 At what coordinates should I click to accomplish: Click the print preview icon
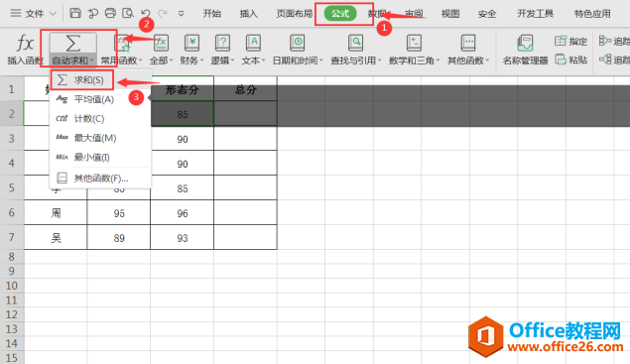(x=128, y=13)
